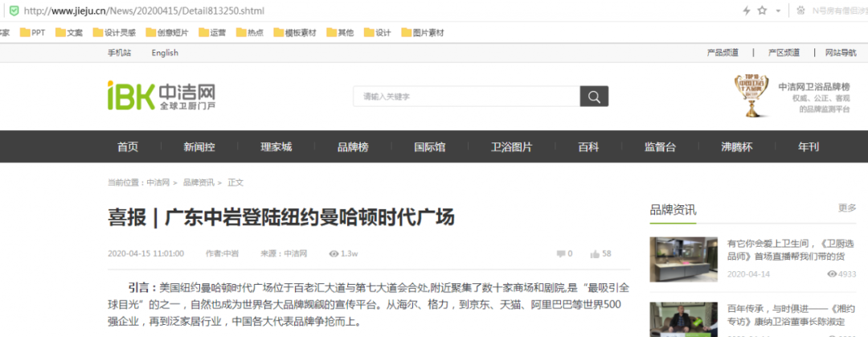The image size is (868, 337).
Task: Open the thumbnail of 百年传承 news item
Action: pyautogui.click(x=683, y=319)
